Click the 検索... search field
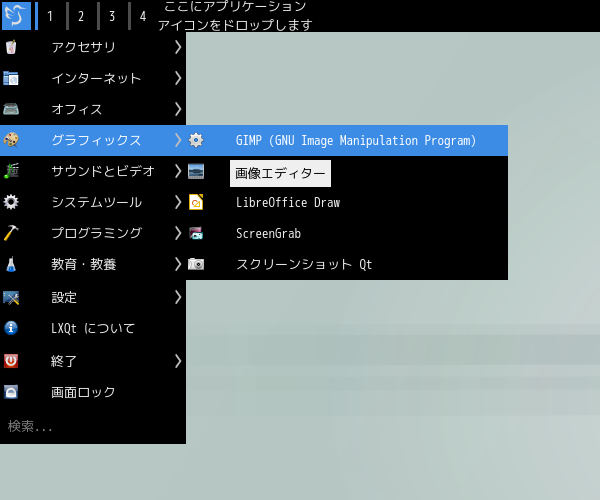600x500 pixels. tap(93, 426)
